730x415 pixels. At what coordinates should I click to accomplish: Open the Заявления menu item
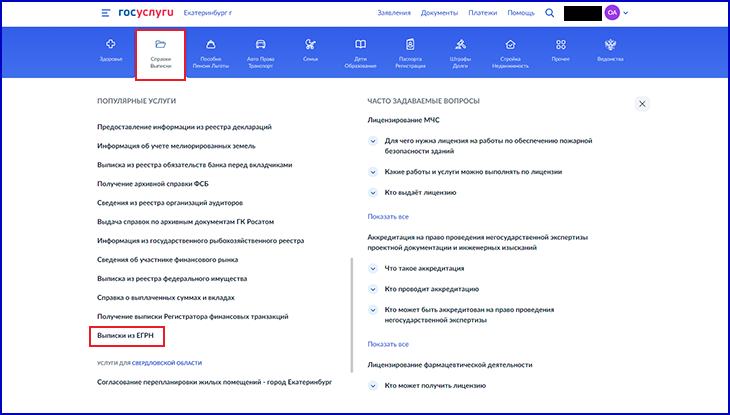point(393,13)
